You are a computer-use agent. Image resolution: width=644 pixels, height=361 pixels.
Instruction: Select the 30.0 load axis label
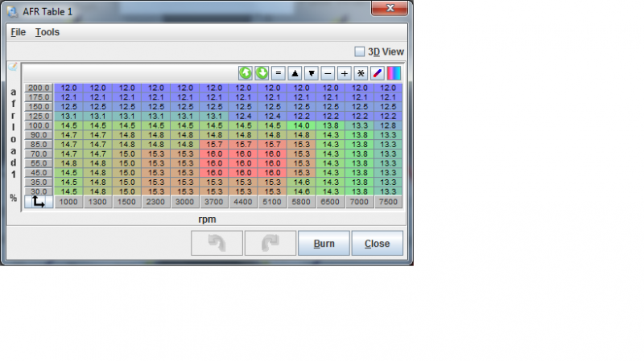pyautogui.click(x=39, y=191)
